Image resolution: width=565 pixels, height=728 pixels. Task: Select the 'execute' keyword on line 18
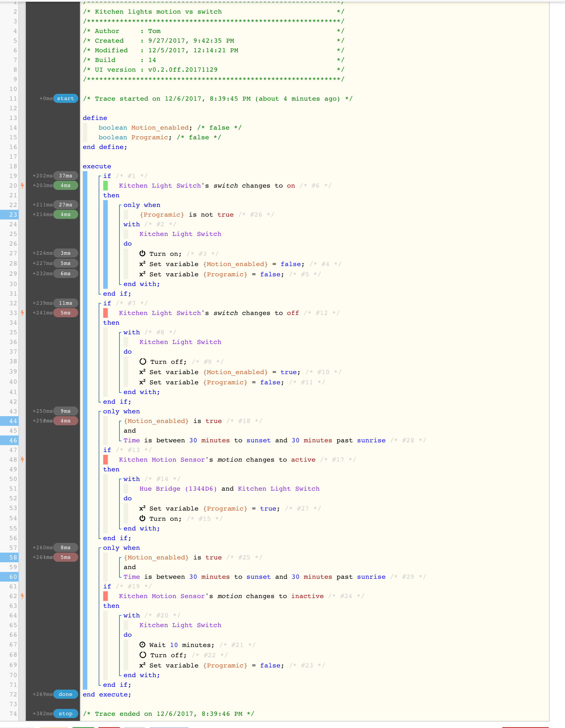click(x=97, y=166)
